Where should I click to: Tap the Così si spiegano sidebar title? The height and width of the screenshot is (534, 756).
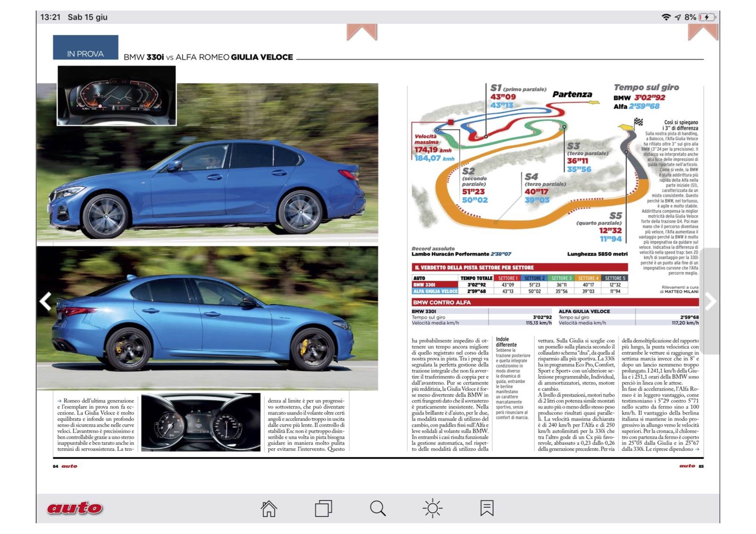[x=680, y=125]
